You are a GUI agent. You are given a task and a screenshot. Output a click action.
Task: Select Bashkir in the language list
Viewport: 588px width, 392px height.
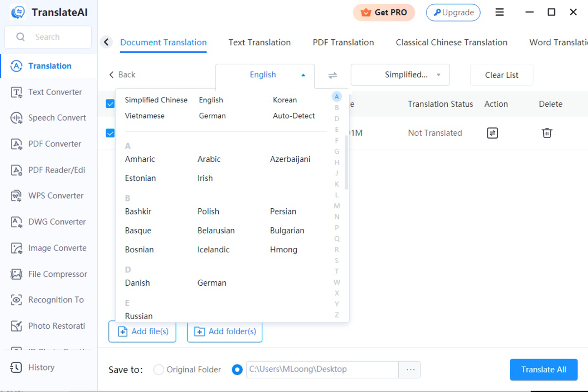pos(138,211)
